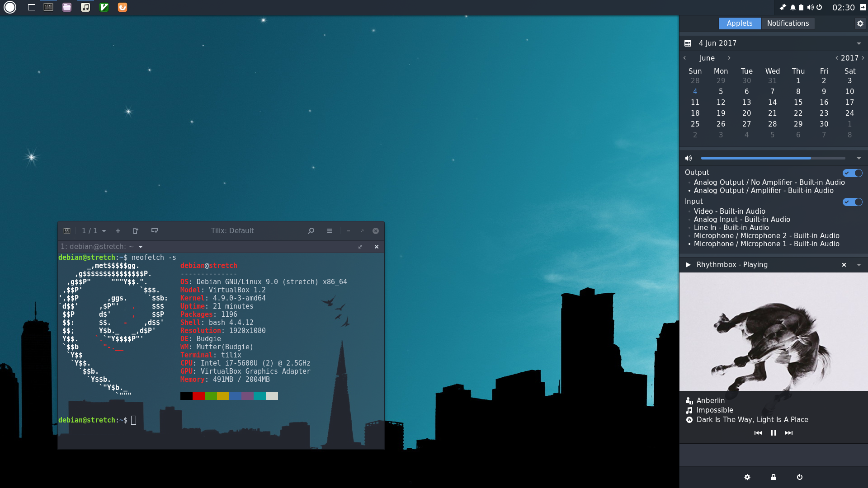Toggle the Input audio switch
Screen dimensions: 868x488
pyautogui.click(x=852, y=202)
